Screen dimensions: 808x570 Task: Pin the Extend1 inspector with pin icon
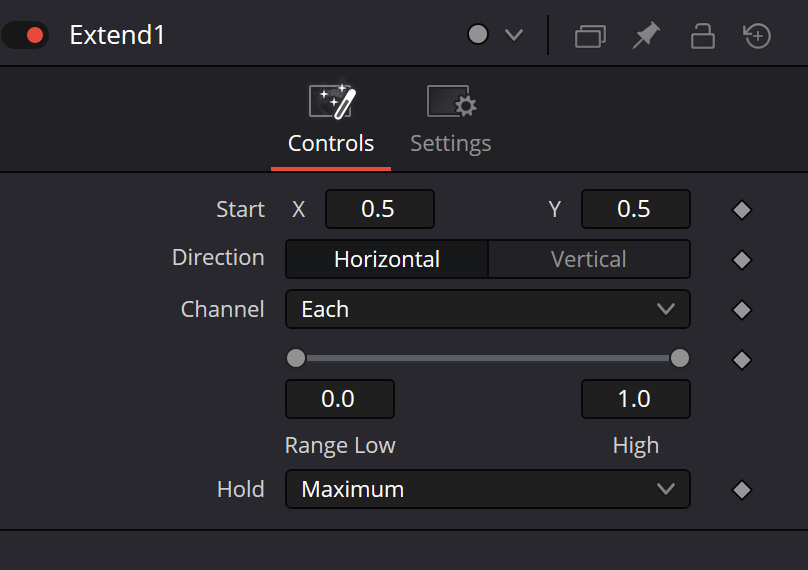coord(646,35)
